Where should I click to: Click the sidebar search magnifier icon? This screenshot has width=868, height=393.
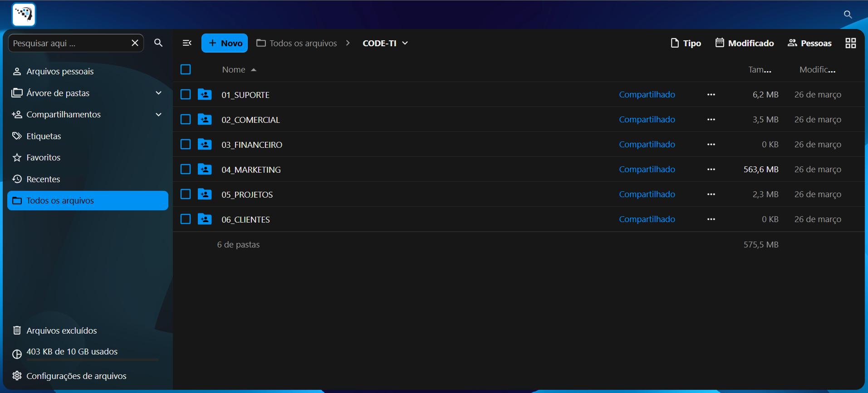[x=158, y=43]
